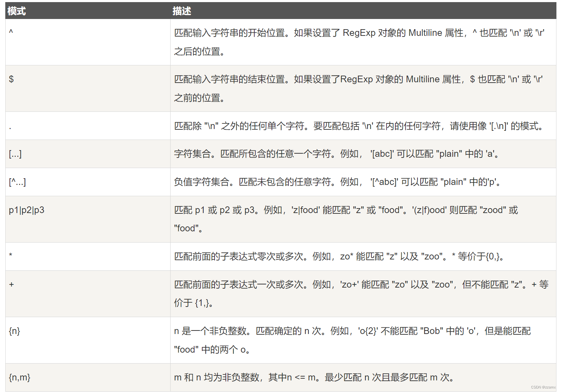Screen dimensions: 561x392
Task: Select the '$' pattern cell
Action: coord(88,89)
